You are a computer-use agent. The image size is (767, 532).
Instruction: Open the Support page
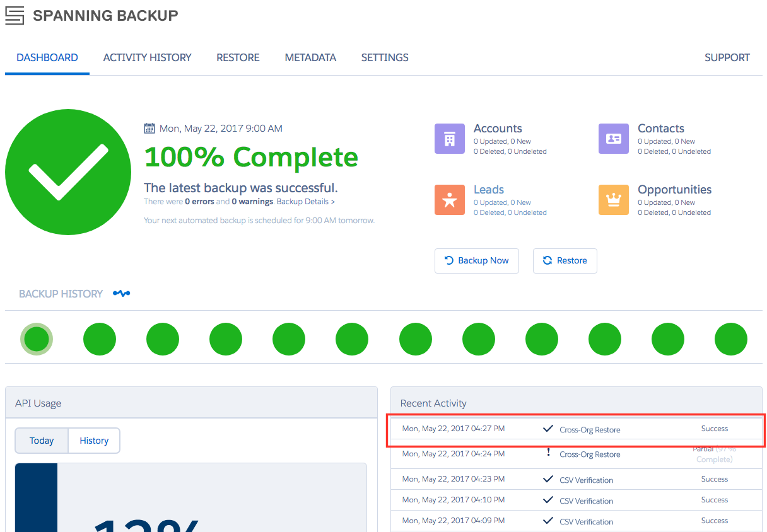click(727, 57)
